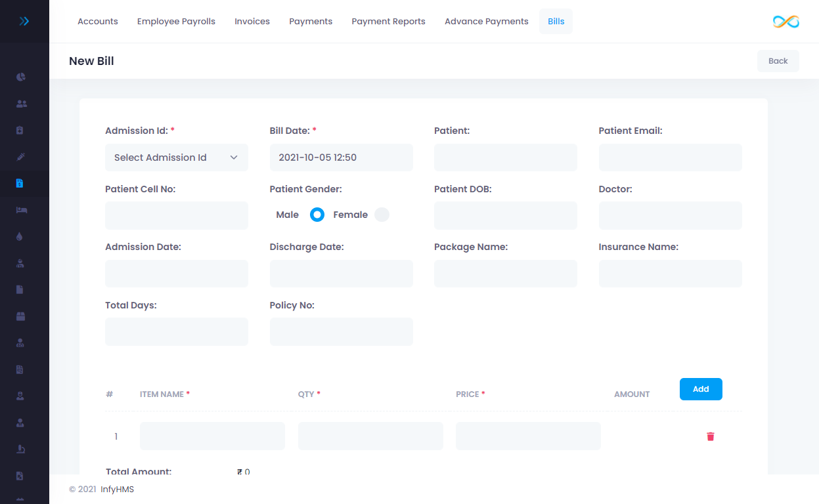The width and height of the screenshot is (819, 504).
Task: Expand the sidebar using the double-chevron icon
Action: coord(24,22)
